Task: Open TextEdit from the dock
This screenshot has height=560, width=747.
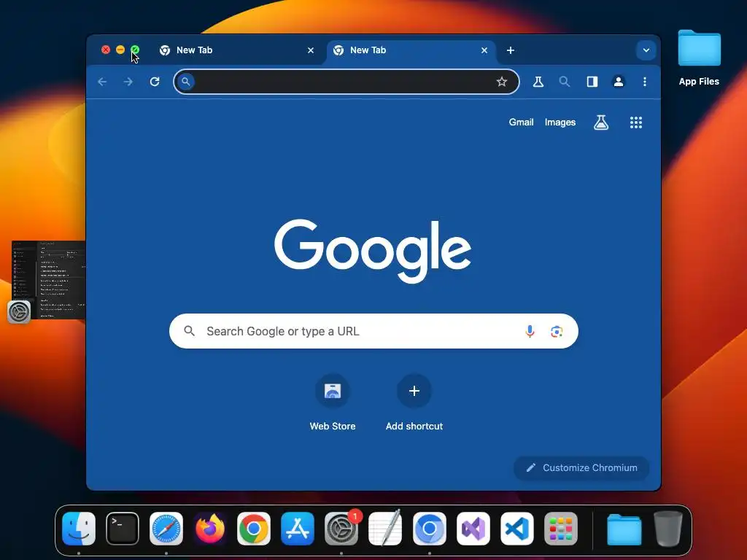Action: (385, 529)
